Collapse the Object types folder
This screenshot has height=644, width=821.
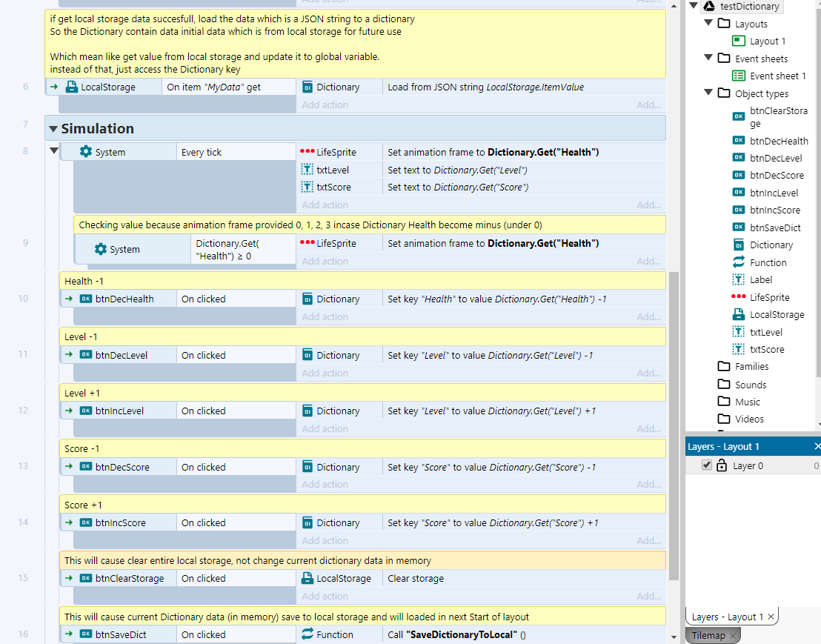[x=708, y=93]
